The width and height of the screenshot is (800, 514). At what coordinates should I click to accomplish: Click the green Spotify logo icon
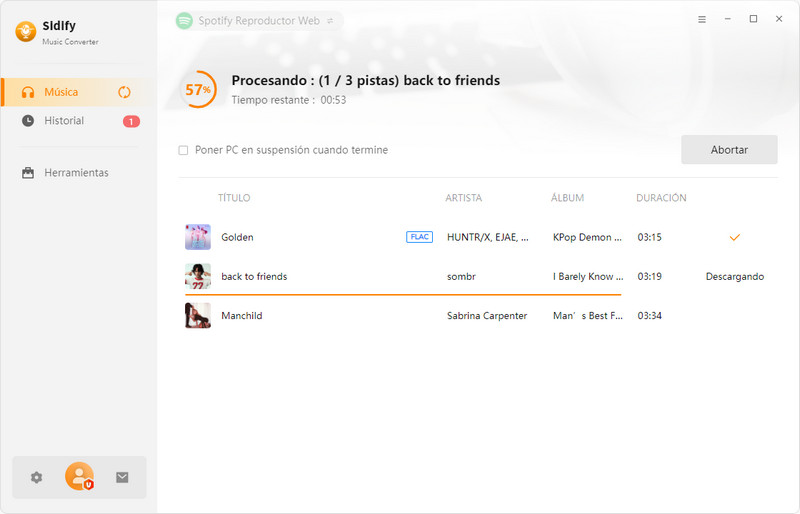coord(184,21)
